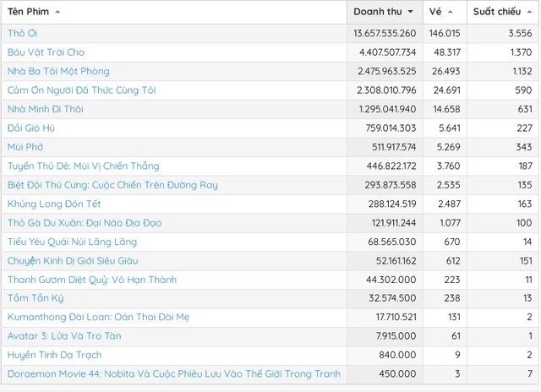This screenshot has height=392, width=541.
Task: Sort table by Suất chiếu column
Action: (x=497, y=12)
